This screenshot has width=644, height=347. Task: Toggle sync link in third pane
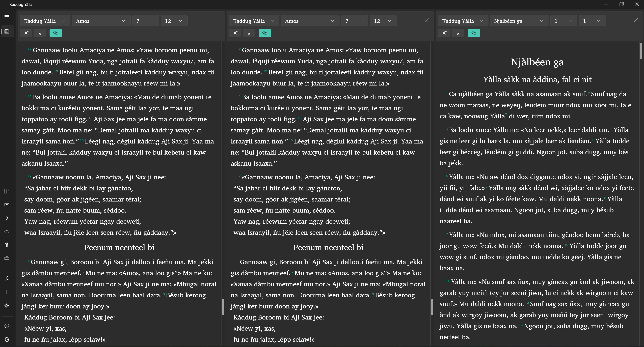[473, 33]
